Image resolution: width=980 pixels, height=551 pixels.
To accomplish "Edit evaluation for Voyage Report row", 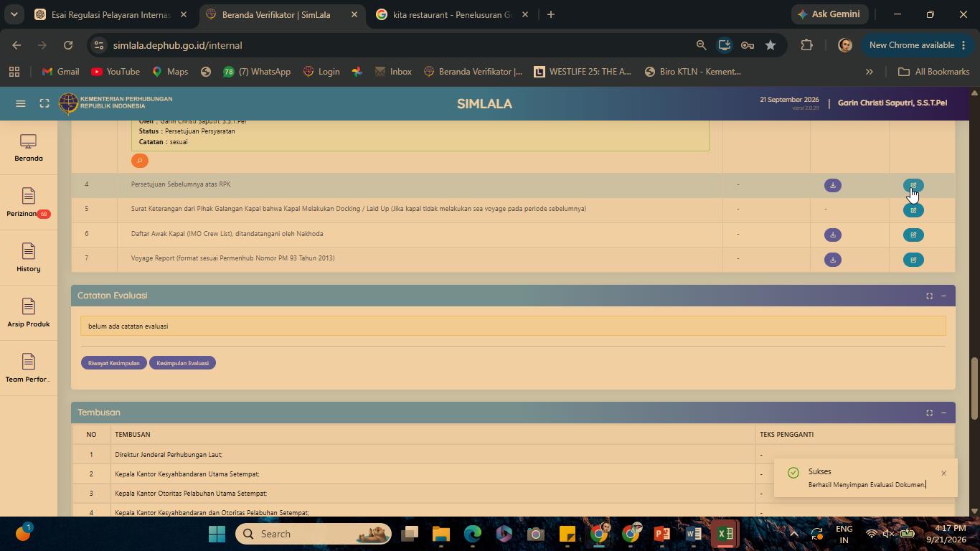I will point(913,260).
